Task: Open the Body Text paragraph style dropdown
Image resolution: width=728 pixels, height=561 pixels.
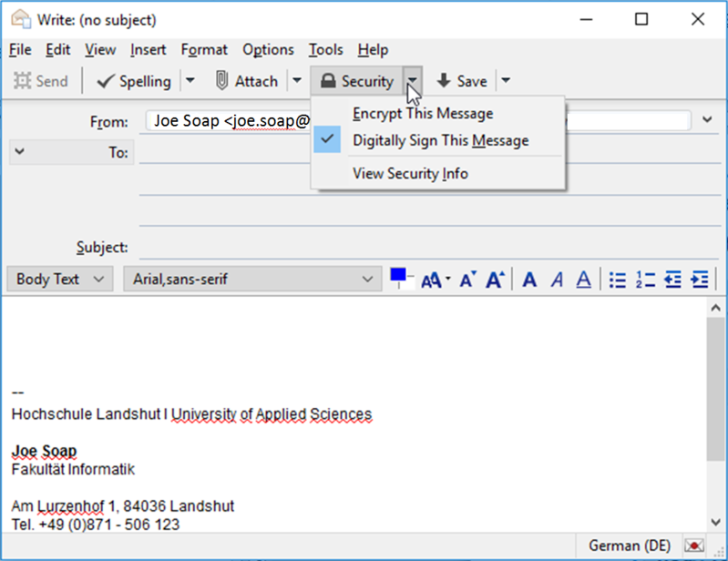Action: (59, 280)
